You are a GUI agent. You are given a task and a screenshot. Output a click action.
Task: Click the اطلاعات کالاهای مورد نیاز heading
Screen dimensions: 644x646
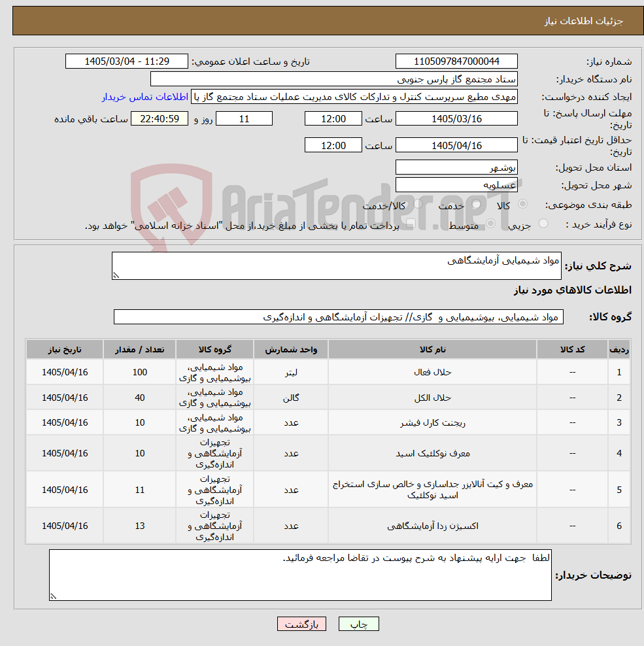(x=572, y=290)
